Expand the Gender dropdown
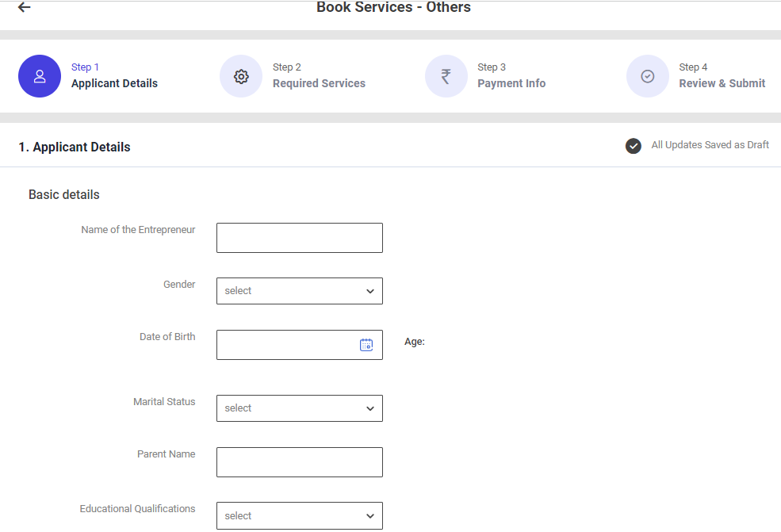This screenshot has height=532, width=781. (299, 291)
